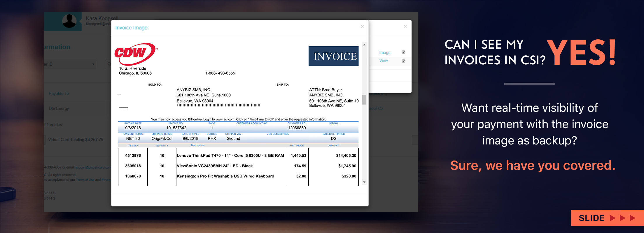Click the Payable To column header

coord(59,93)
